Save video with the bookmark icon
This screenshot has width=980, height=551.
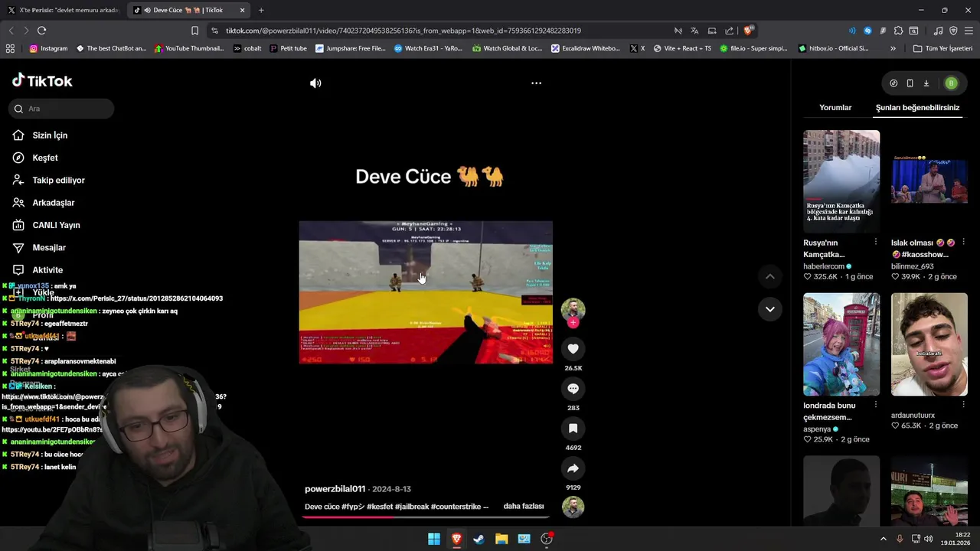(573, 429)
